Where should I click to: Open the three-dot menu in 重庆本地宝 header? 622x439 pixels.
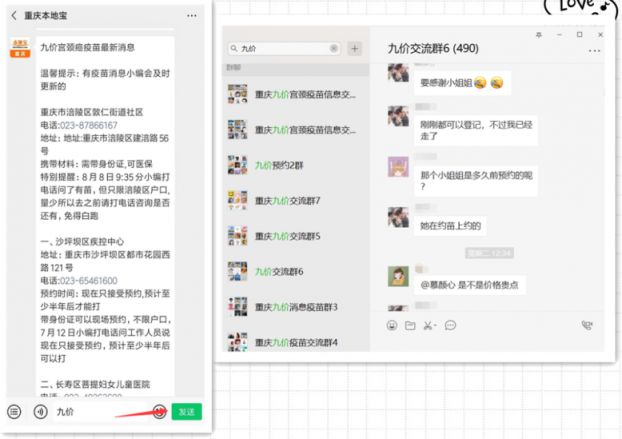point(192,16)
